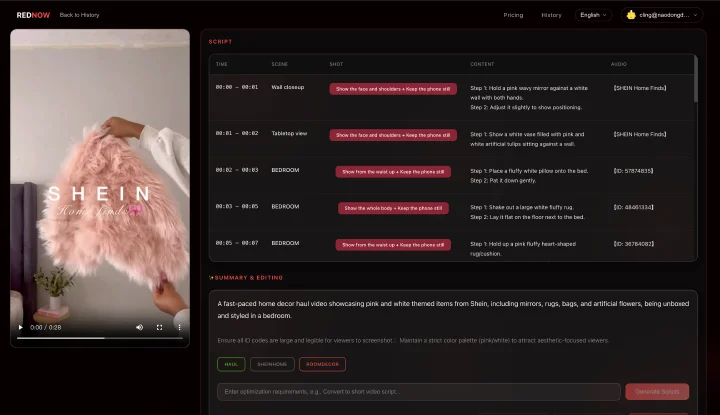Viewport: 720px width, 415px height.
Task: Click the '00:00 – 00:01' time cell
Action: (x=237, y=87)
